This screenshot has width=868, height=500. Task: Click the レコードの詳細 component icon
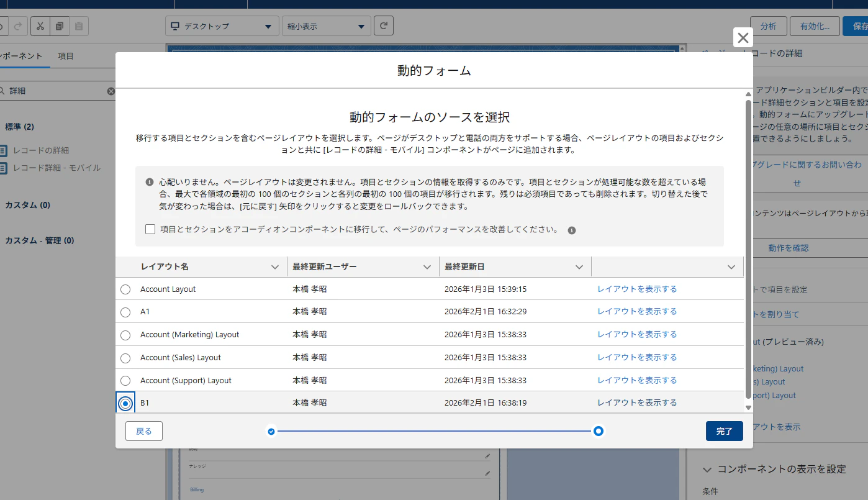coord(3,150)
